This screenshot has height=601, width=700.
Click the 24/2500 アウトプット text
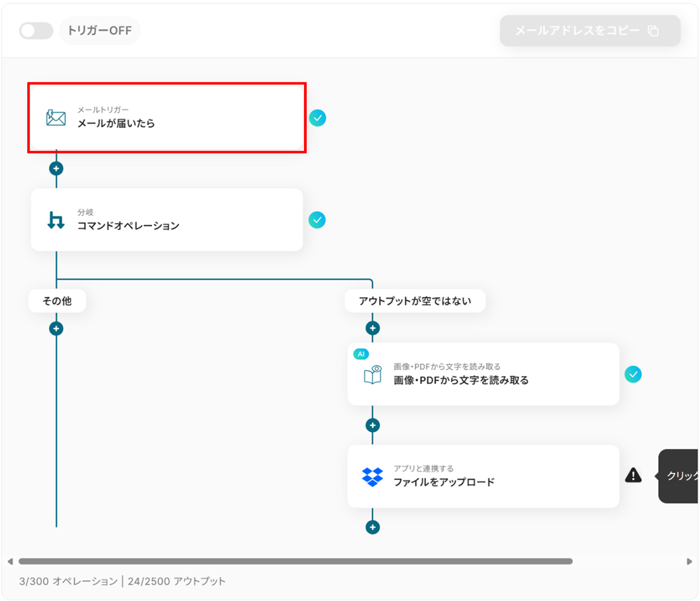point(176,581)
